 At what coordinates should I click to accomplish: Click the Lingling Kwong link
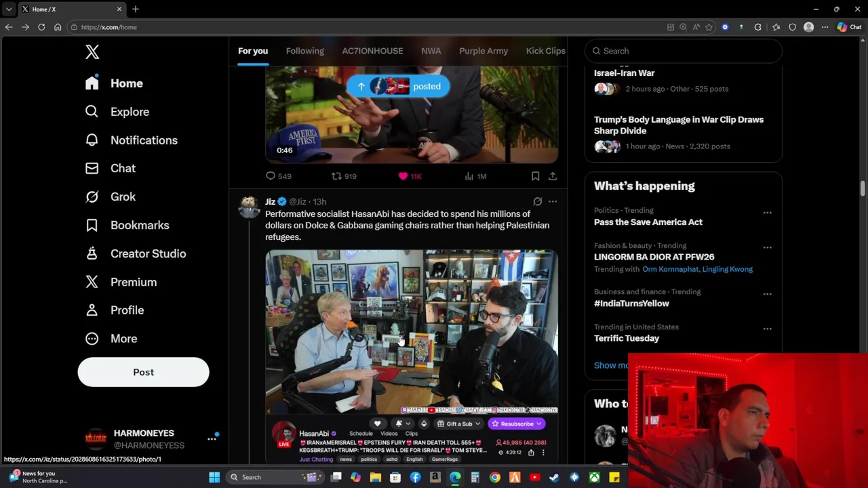pyautogui.click(x=727, y=269)
